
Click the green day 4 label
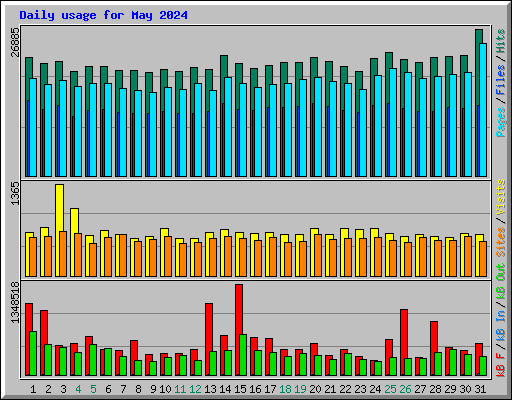tap(78, 389)
